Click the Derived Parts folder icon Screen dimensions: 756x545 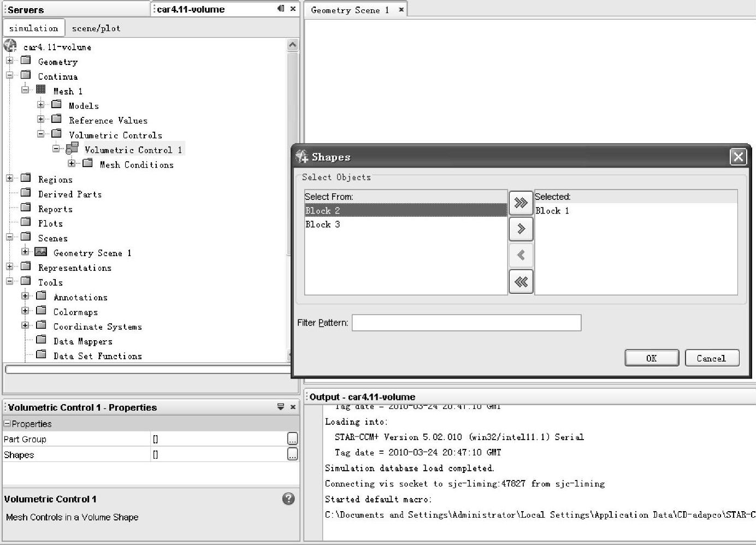pos(26,193)
